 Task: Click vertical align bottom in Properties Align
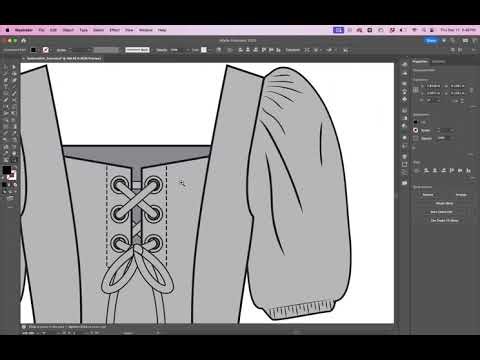click(468, 170)
